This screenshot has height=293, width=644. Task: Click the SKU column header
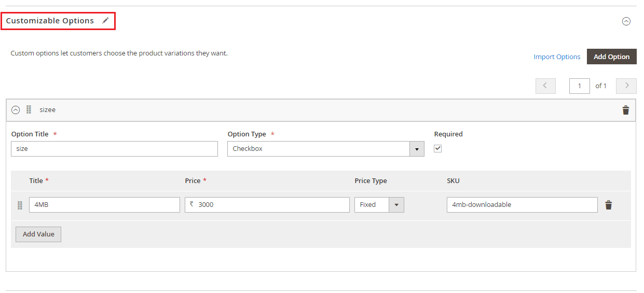coord(453,181)
